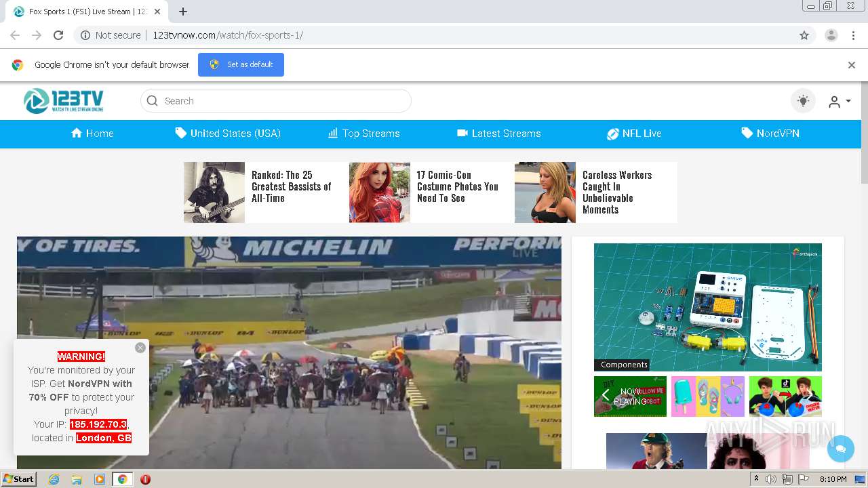Select the Chrome taskbar button
This screenshot has height=488, width=868.
pos(122,479)
